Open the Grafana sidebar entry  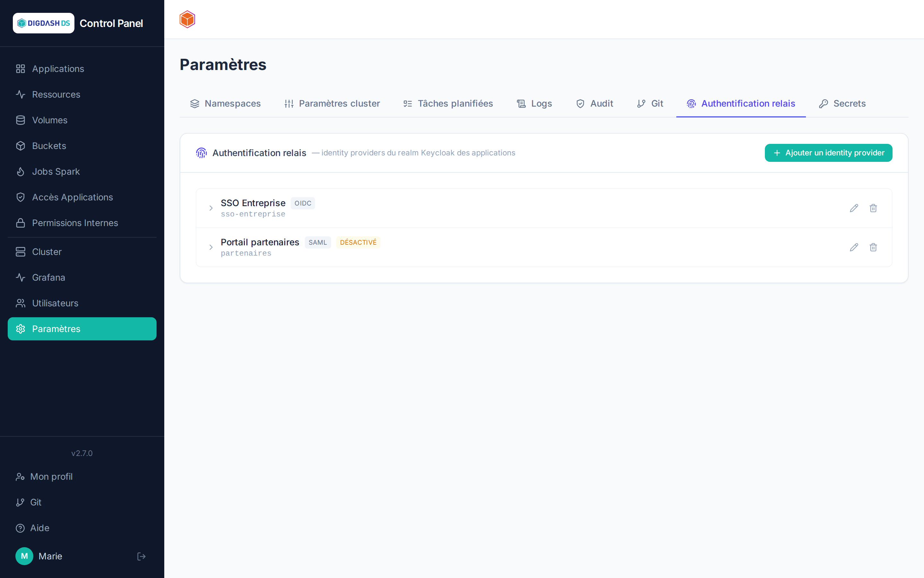click(x=82, y=277)
